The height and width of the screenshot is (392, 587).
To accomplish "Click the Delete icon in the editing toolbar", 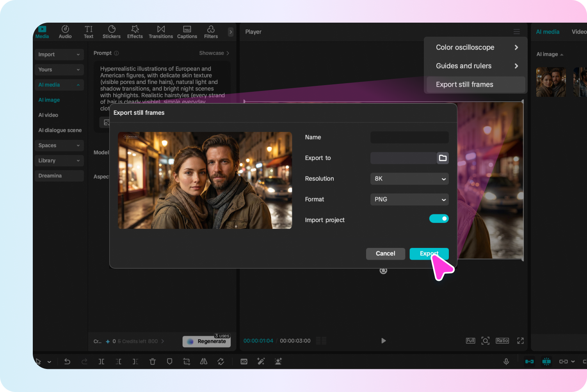I will (x=152, y=361).
